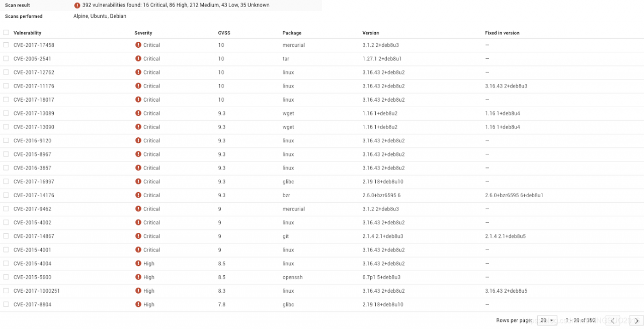Open the Rows per page dropdown
Screen dimensions: 644x329
point(546,320)
